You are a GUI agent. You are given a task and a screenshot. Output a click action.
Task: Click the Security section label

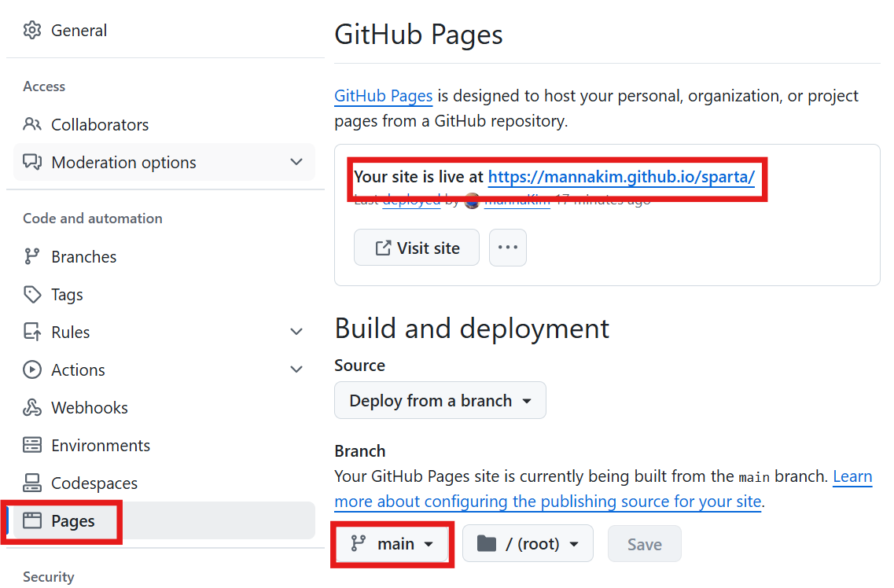49,577
